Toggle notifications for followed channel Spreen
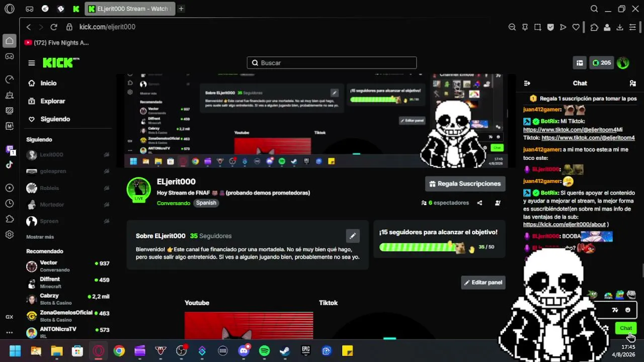This screenshot has height=362, width=644. pos(106,221)
